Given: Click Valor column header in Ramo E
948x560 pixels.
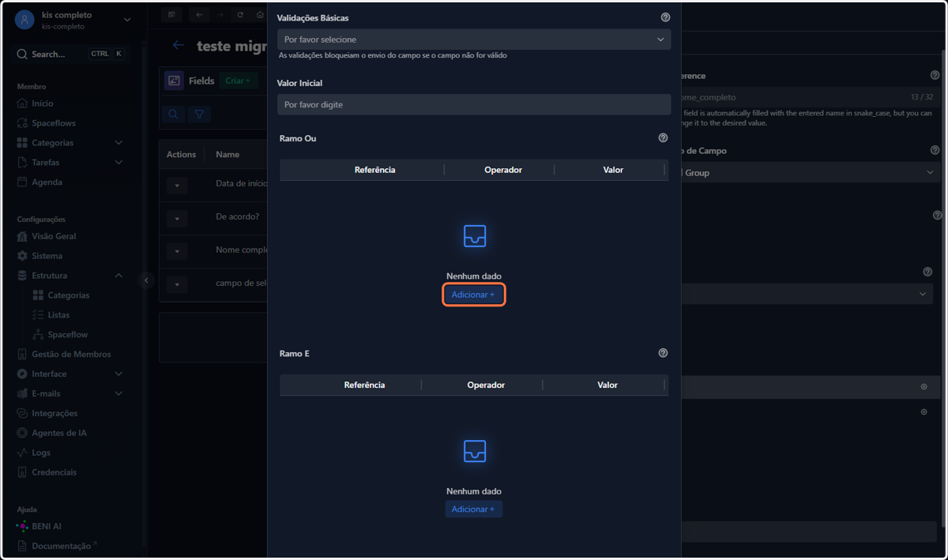Looking at the screenshot, I should point(608,385).
